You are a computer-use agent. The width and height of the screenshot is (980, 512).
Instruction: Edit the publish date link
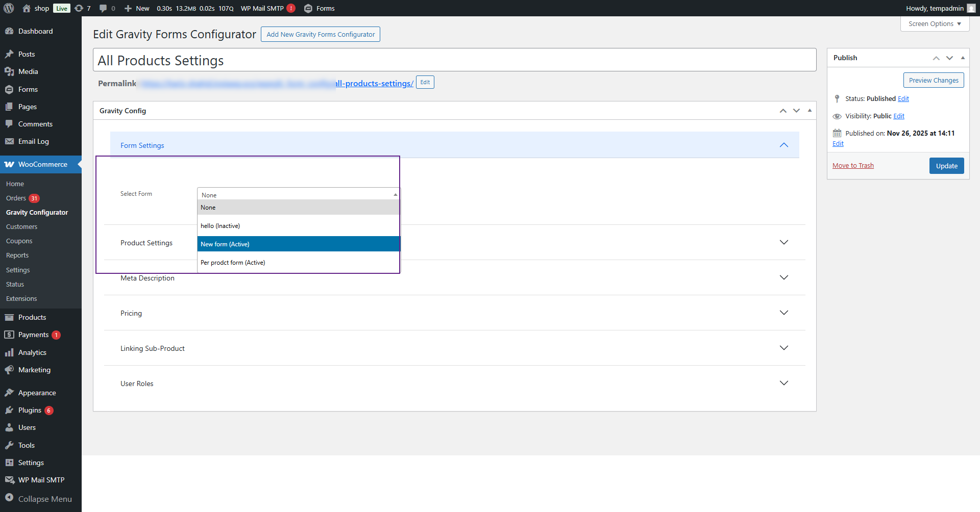click(x=838, y=144)
